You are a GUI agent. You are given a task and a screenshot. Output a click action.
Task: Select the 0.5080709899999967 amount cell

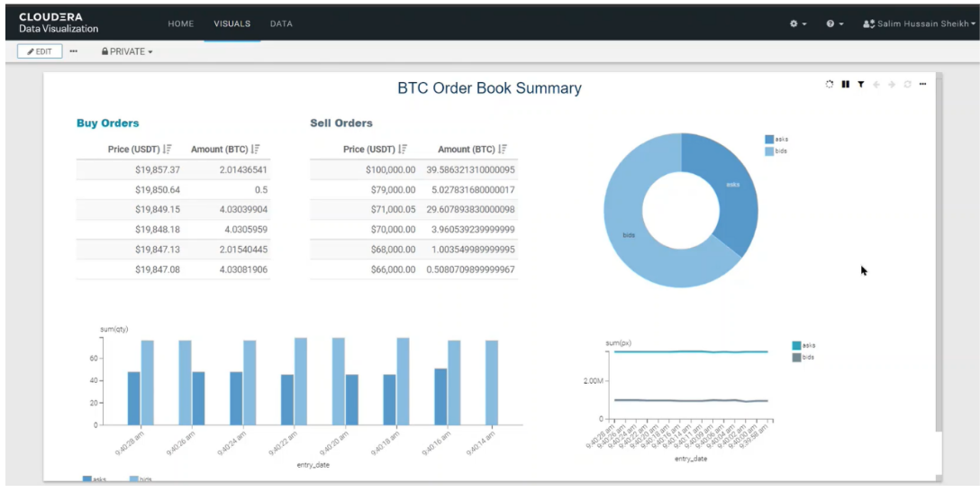(x=470, y=269)
